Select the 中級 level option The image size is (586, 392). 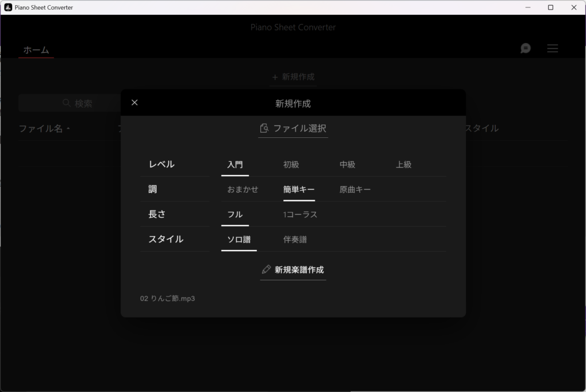tap(347, 164)
